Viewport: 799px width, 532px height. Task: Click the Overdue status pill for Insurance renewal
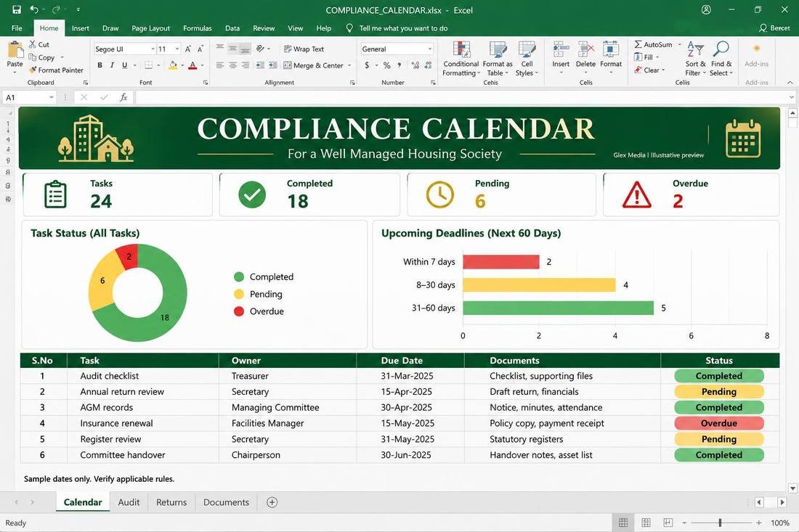(x=719, y=423)
